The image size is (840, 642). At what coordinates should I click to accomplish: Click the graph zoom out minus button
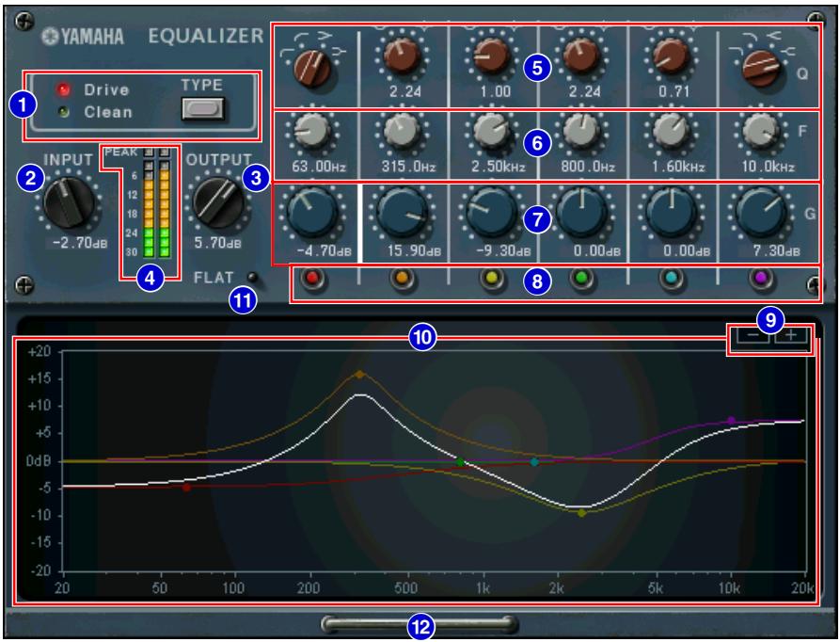coord(753,335)
